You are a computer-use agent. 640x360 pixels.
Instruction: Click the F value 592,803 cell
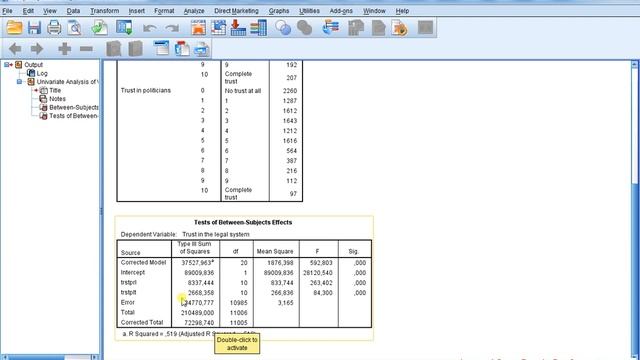coord(321,262)
